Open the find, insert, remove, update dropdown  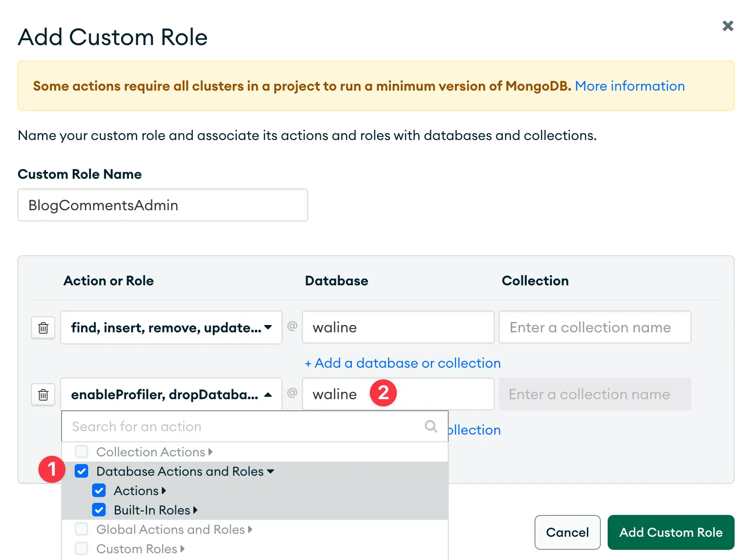[x=171, y=328]
